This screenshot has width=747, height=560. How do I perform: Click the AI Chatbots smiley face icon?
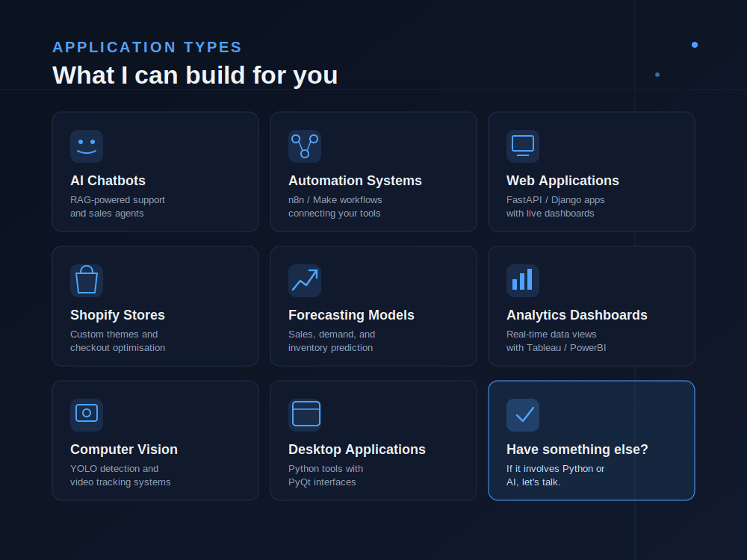point(87,146)
